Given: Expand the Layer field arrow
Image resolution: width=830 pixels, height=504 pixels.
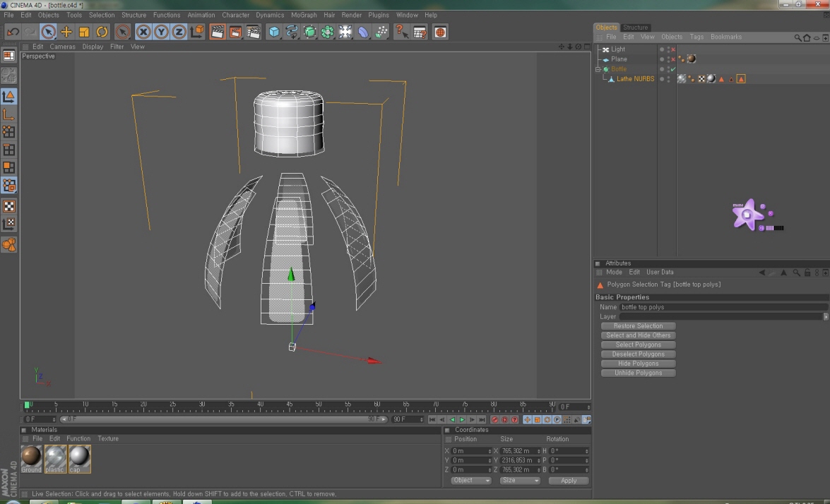Looking at the screenshot, I should click(826, 317).
